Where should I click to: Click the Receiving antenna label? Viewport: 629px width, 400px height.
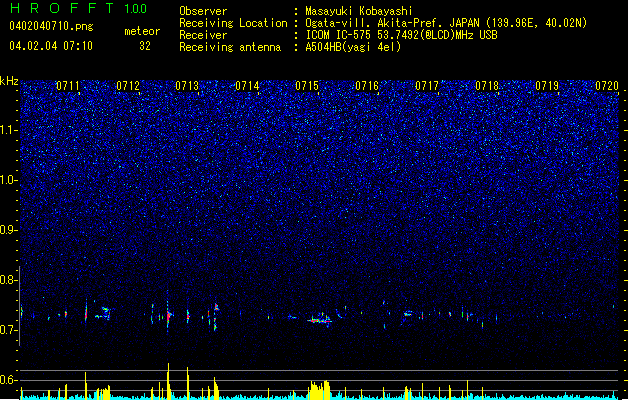pyautogui.click(x=230, y=47)
